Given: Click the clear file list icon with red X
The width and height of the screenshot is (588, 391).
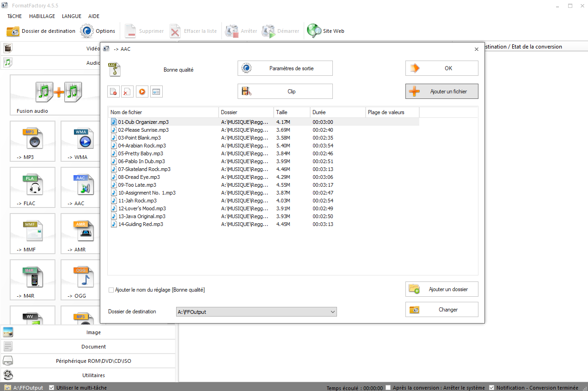Looking at the screenshot, I should click(x=128, y=92).
